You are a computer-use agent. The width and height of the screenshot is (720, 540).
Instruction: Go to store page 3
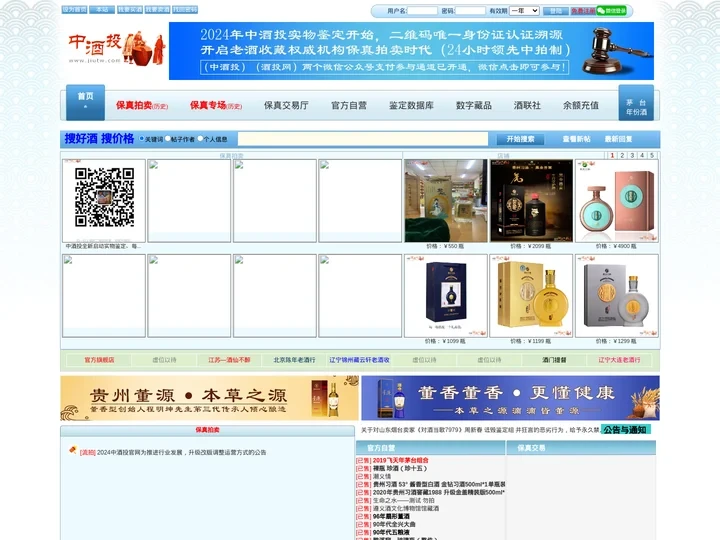tap(632, 155)
